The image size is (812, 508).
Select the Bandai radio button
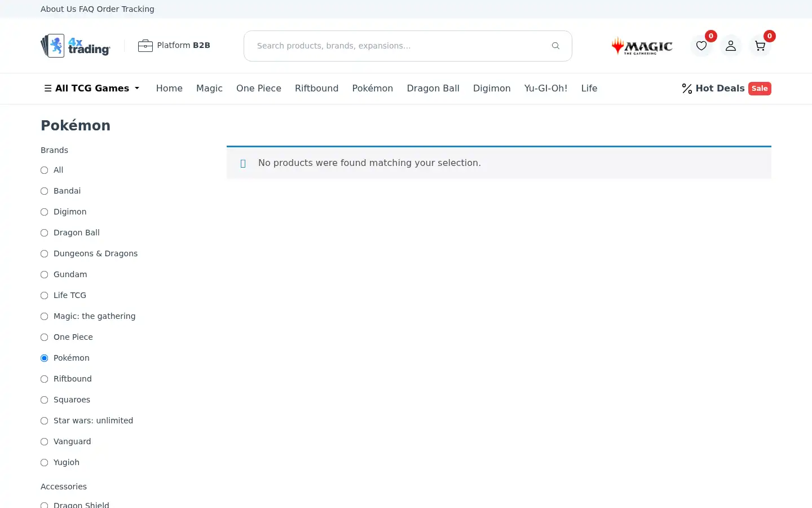[x=45, y=191]
